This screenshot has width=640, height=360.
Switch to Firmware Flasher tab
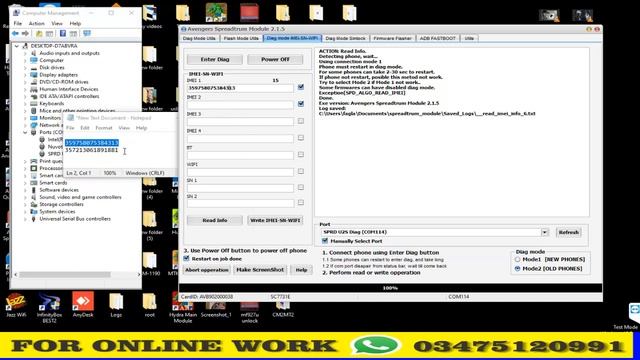[x=392, y=38]
